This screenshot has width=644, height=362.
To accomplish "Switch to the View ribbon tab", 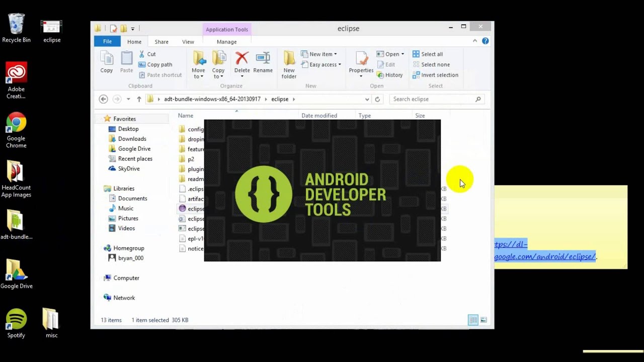I will (188, 42).
